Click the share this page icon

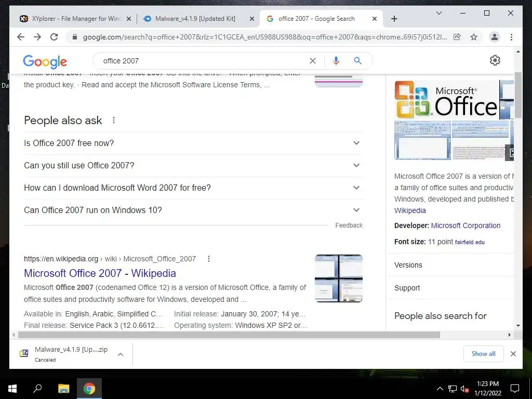[457, 37]
